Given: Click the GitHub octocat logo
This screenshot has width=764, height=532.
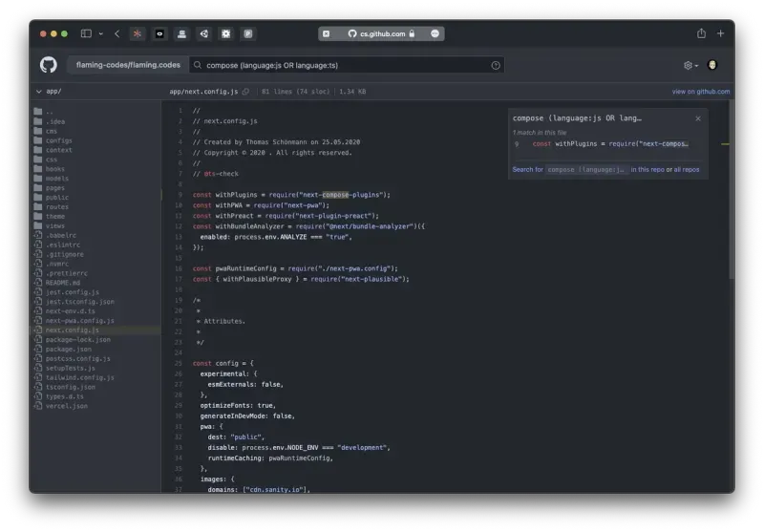Looking at the screenshot, I should point(49,65).
